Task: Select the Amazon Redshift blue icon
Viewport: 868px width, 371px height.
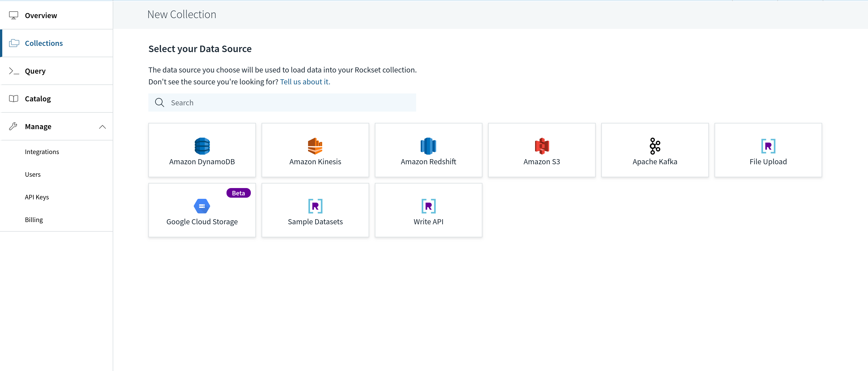Action: click(x=428, y=146)
